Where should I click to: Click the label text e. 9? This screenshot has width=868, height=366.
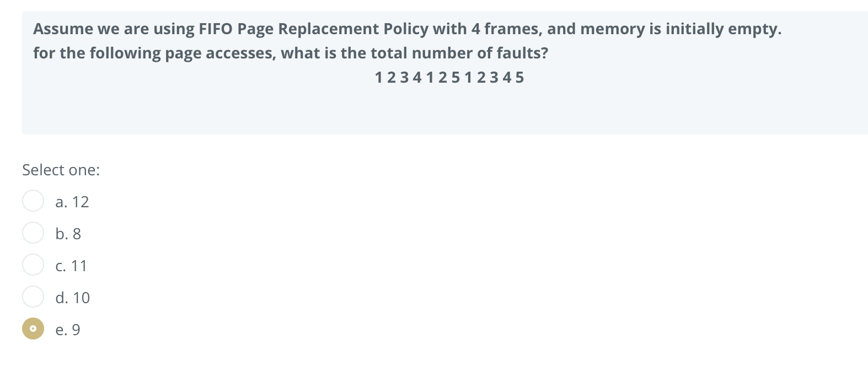tap(67, 330)
